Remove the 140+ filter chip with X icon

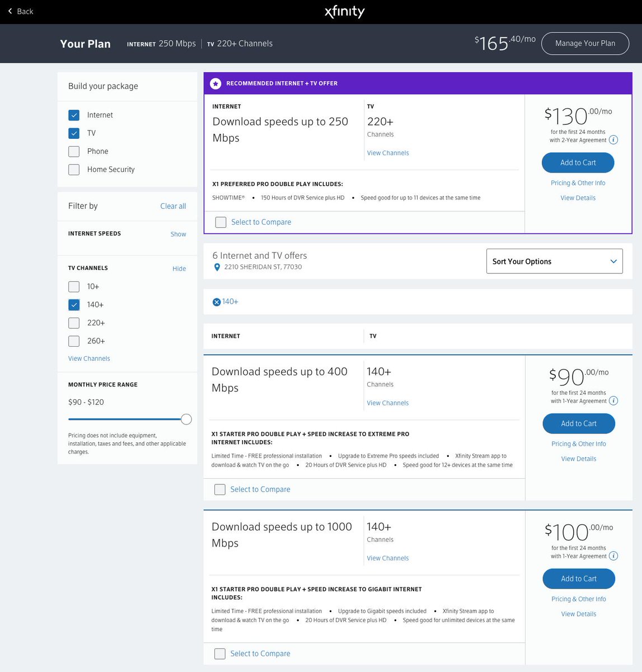217,302
